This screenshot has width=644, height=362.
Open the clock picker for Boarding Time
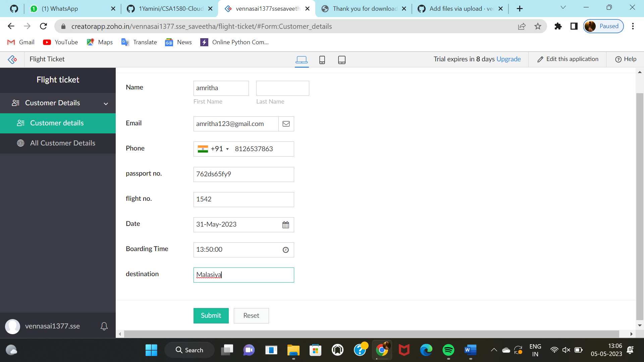(x=286, y=250)
